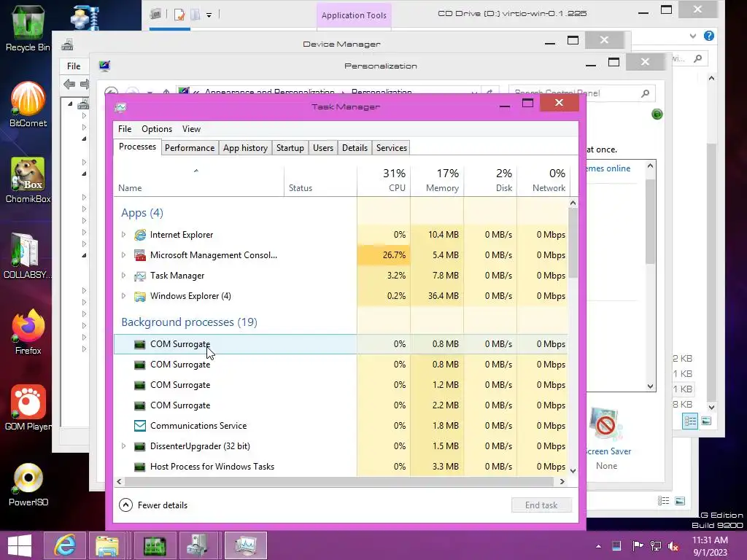
Task: Select the Host Process for Windows Tasks row
Action: (x=341, y=467)
